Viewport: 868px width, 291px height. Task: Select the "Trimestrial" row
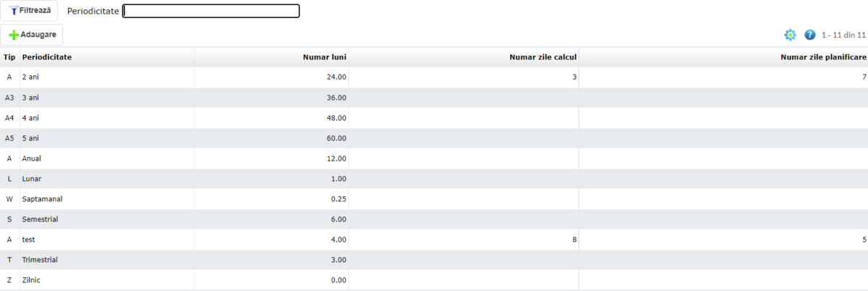coord(40,260)
